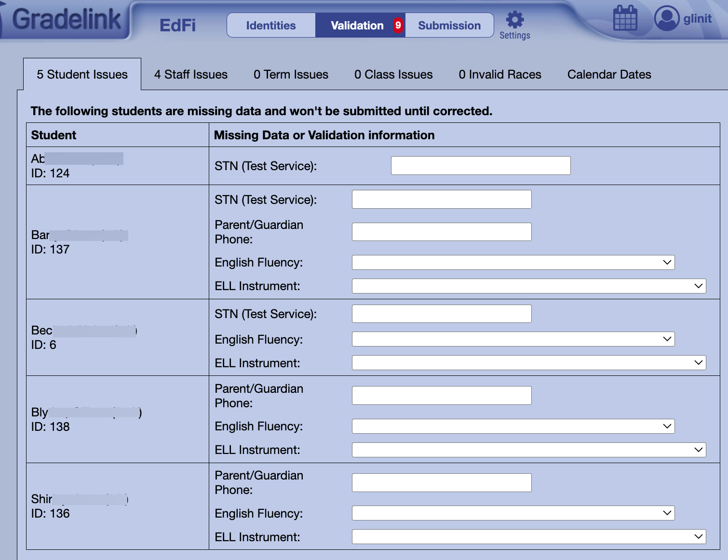The width and height of the screenshot is (728, 560).
Task: Expand English Fluency dropdown for ID 138
Action: tap(513, 426)
